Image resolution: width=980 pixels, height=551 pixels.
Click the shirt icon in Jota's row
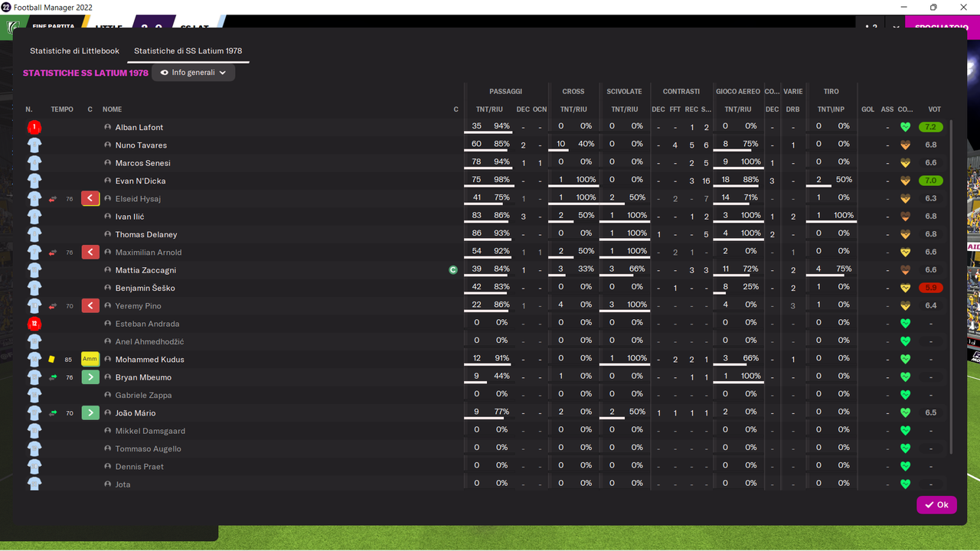point(34,484)
